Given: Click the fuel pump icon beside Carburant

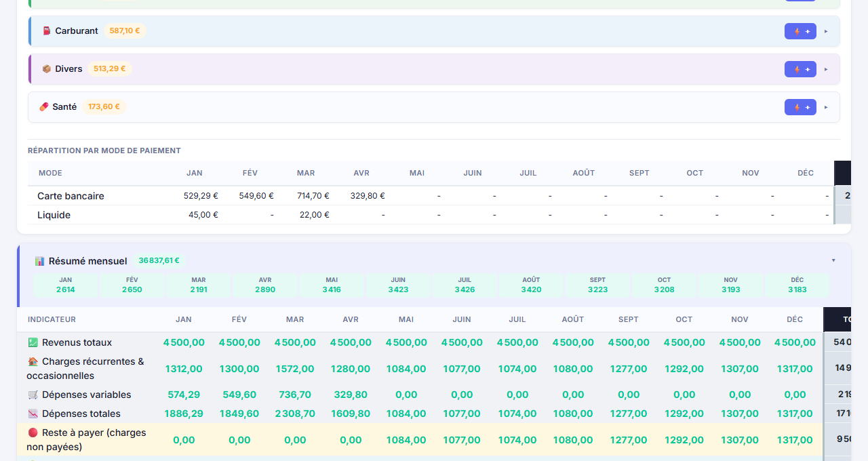Looking at the screenshot, I should coord(47,31).
